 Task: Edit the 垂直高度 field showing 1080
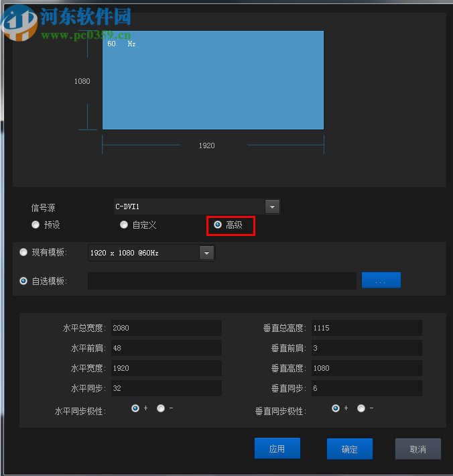pyautogui.click(x=367, y=368)
